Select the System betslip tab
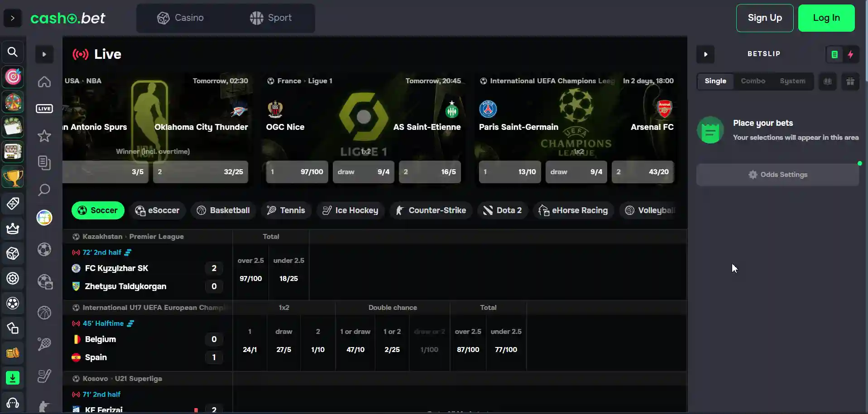The image size is (868, 414). pyautogui.click(x=792, y=81)
